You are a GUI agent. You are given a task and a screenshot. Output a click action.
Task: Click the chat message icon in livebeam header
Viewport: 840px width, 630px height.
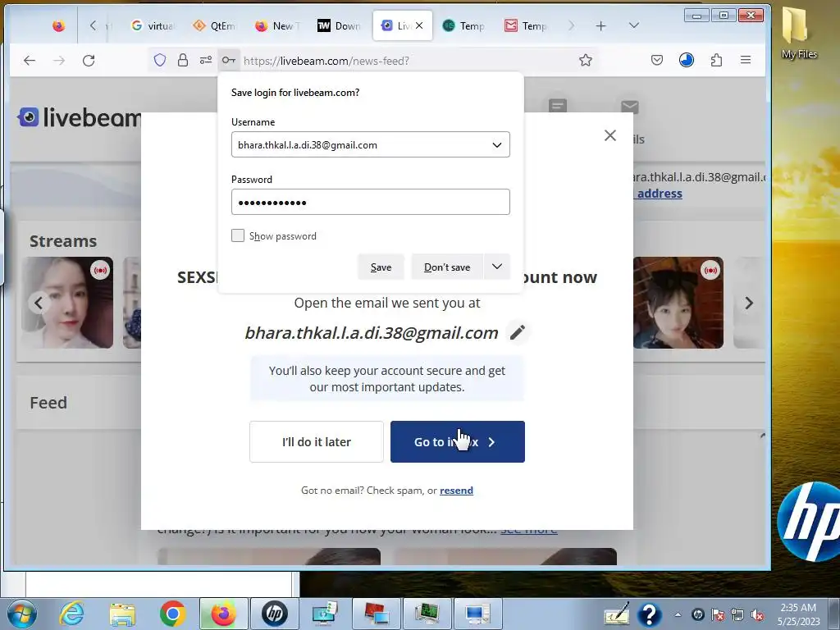click(558, 106)
